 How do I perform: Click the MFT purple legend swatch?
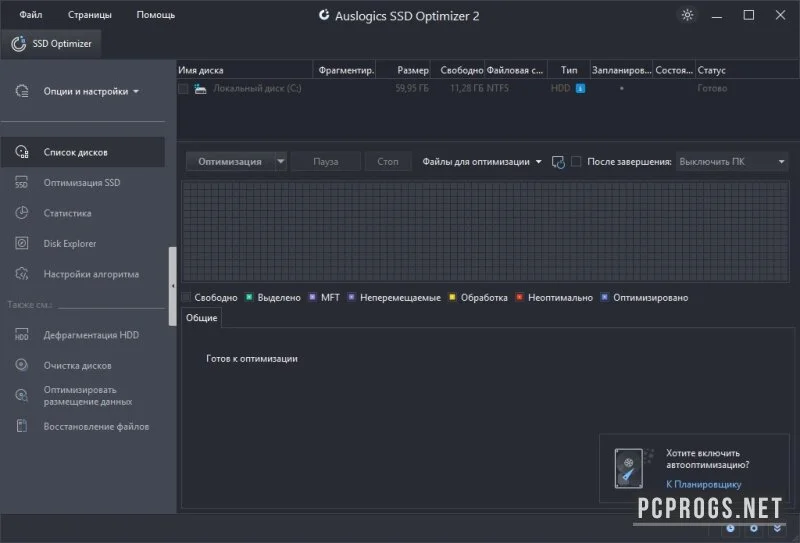(x=313, y=297)
